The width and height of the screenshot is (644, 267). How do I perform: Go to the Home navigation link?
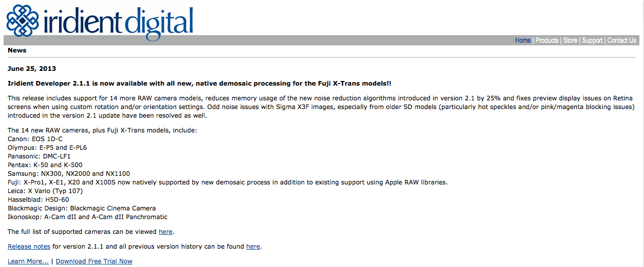coord(523,40)
